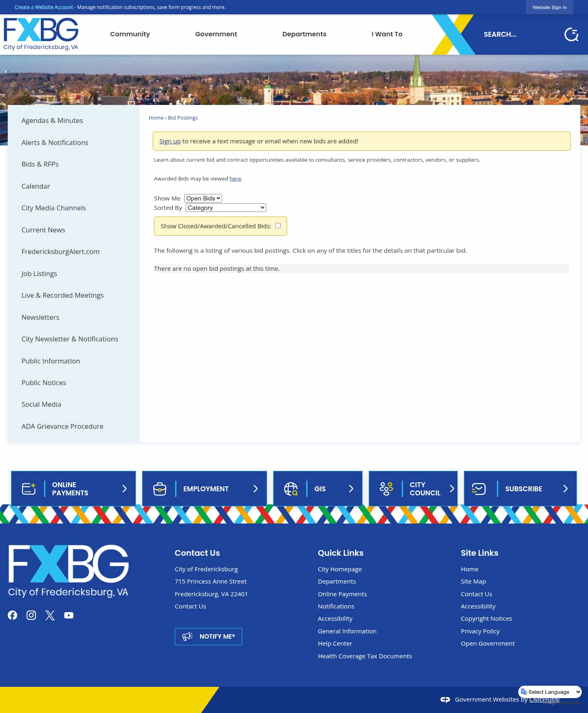Open the I Want To menu
The height and width of the screenshot is (713, 588).
pos(387,34)
